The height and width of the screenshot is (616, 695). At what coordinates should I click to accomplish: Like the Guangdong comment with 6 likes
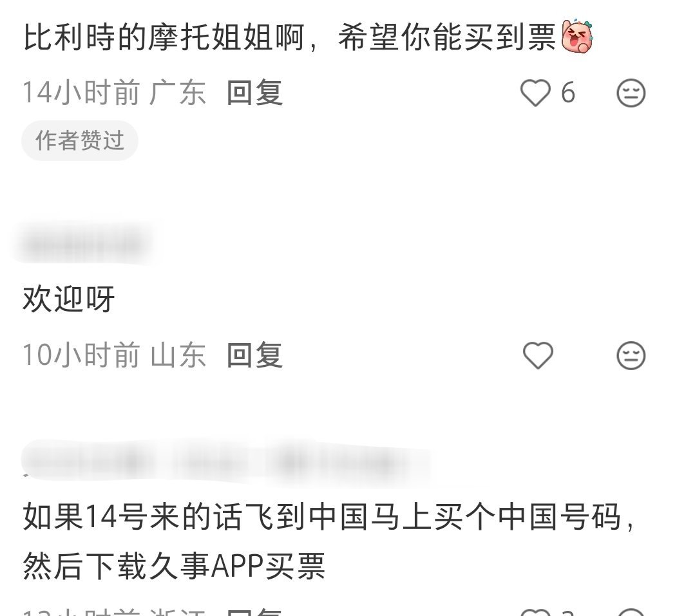click(535, 93)
